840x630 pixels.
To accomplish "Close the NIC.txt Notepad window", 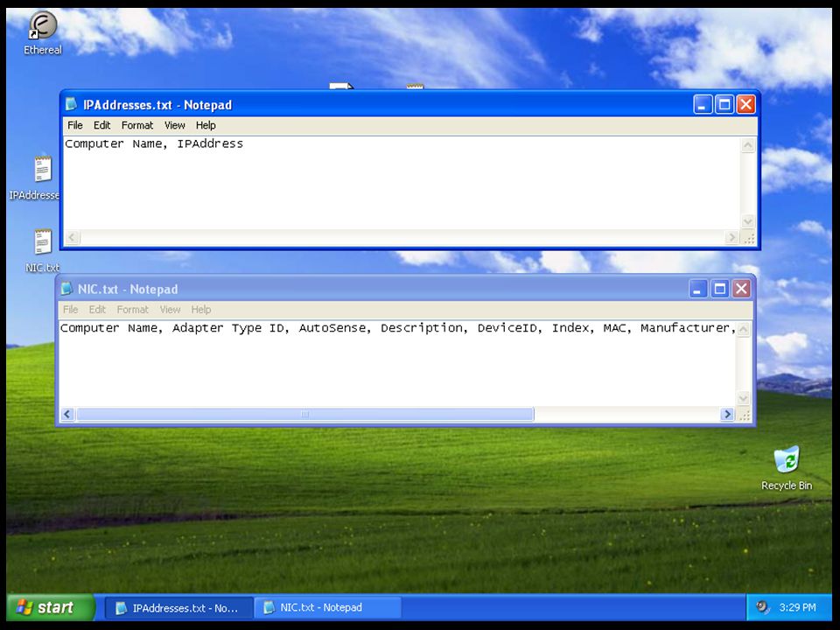I will (x=741, y=290).
